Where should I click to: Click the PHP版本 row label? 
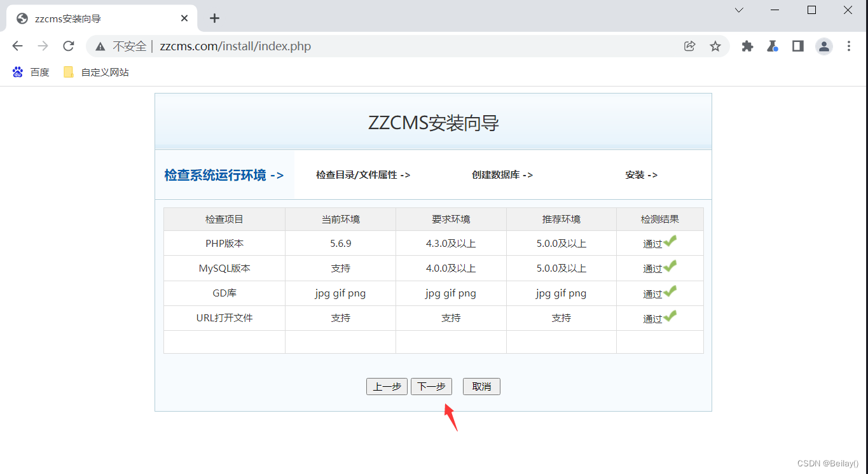(x=224, y=244)
